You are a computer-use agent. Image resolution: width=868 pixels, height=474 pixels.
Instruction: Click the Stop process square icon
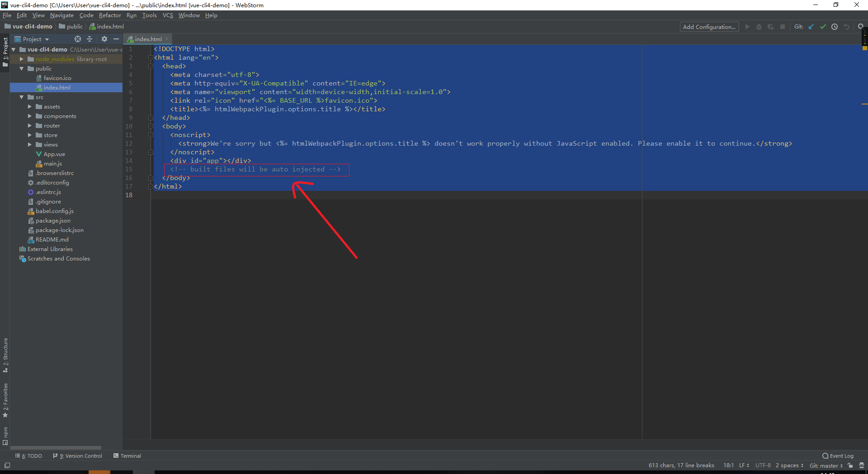click(783, 27)
